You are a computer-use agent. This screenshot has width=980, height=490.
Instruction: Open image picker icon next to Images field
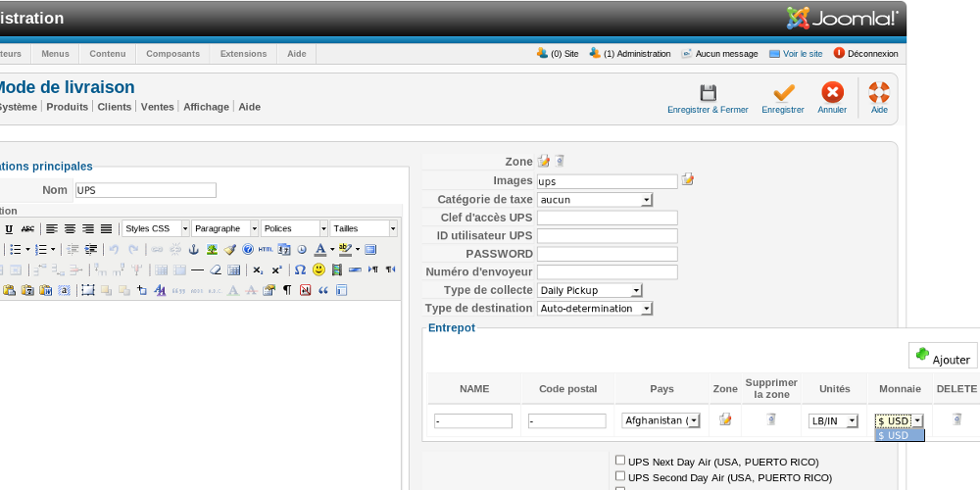(688, 180)
